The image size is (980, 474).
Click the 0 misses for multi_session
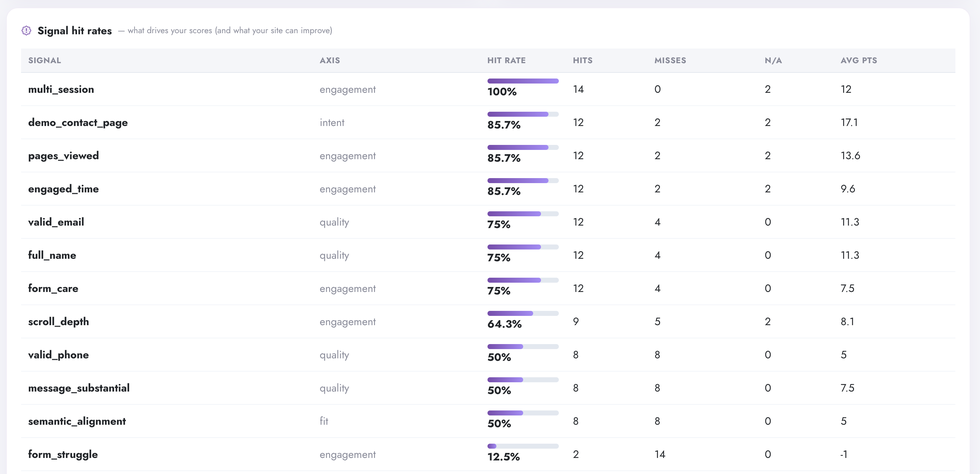[x=658, y=89]
